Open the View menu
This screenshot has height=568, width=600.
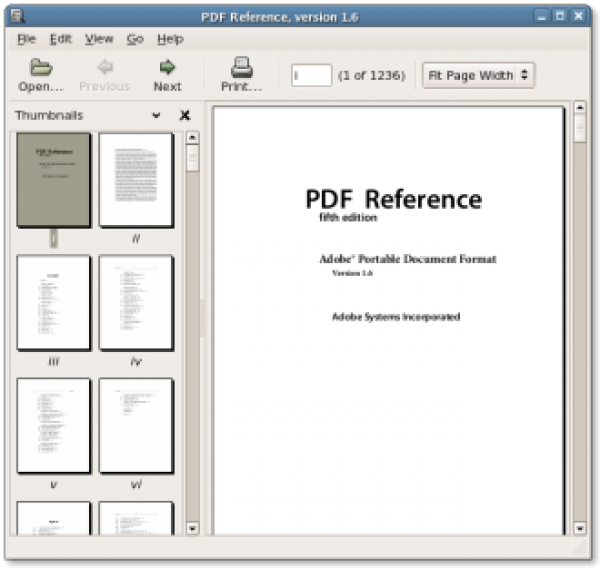(x=99, y=39)
